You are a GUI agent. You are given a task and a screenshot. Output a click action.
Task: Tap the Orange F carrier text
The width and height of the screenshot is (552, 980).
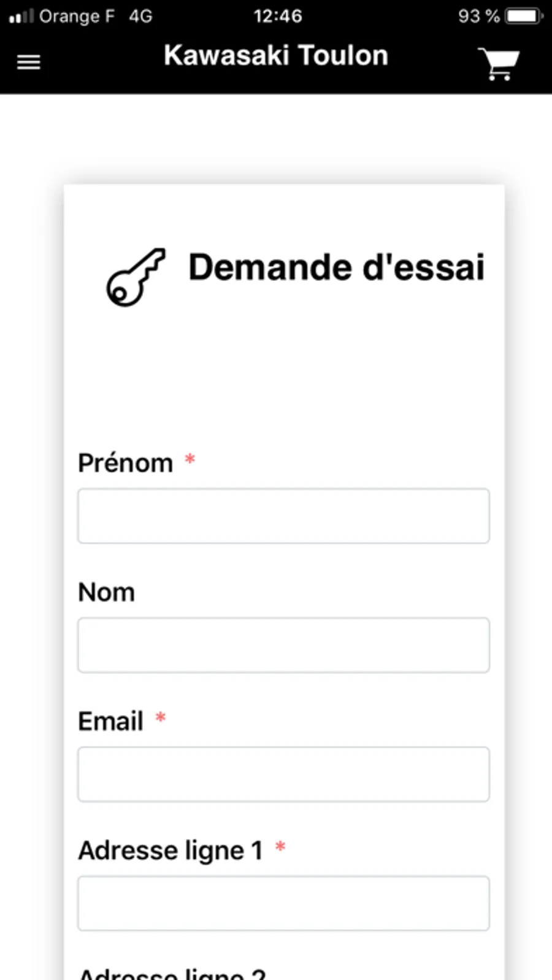77,16
